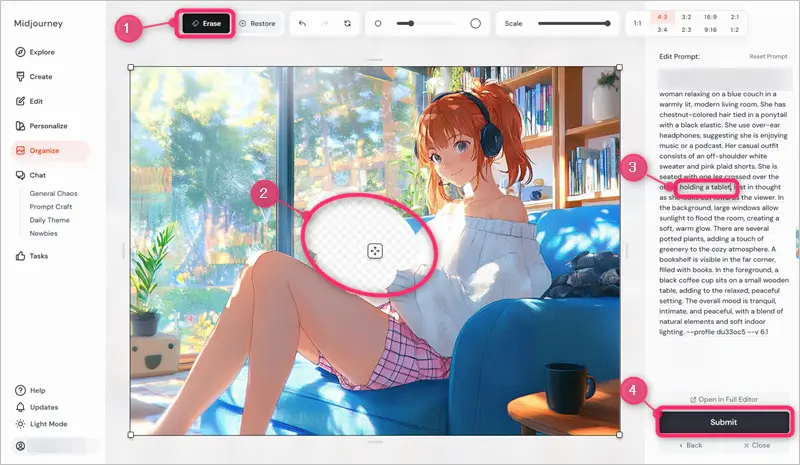Switch to the Restore brush
The width and height of the screenshot is (800, 465).
pos(257,22)
